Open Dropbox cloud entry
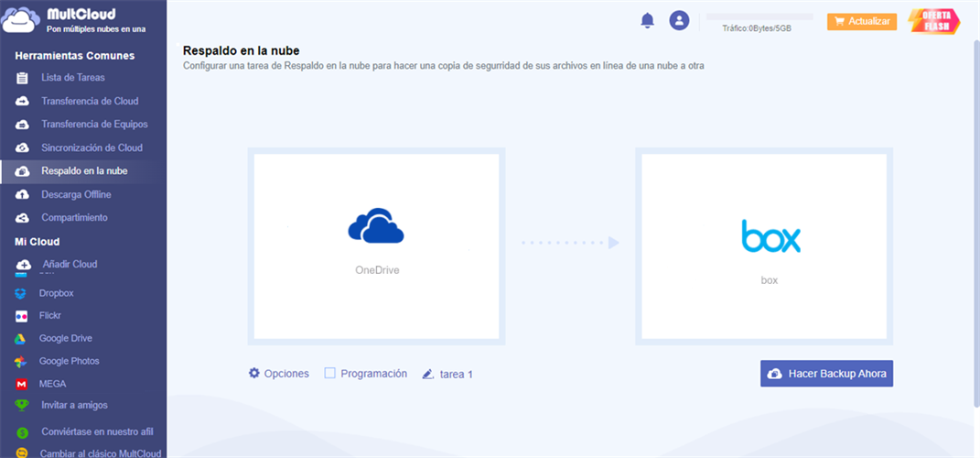This screenshot has width=980, height=458. tap(56, 293)
